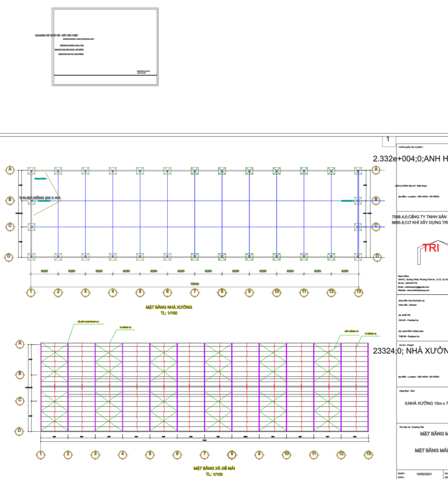Screen dimensions: 448x479
Task: Click the 'Head Office.' heading in title block
Action: point(404,276)
